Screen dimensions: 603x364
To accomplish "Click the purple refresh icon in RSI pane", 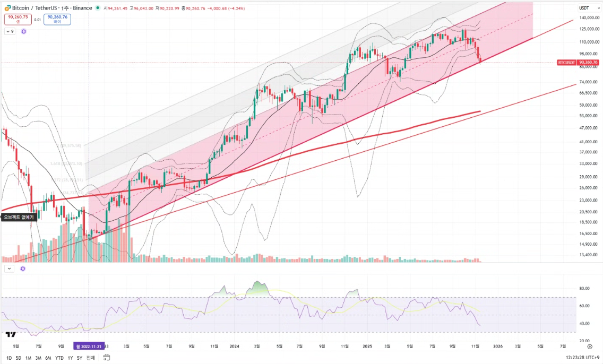I will tap(23, 268).
